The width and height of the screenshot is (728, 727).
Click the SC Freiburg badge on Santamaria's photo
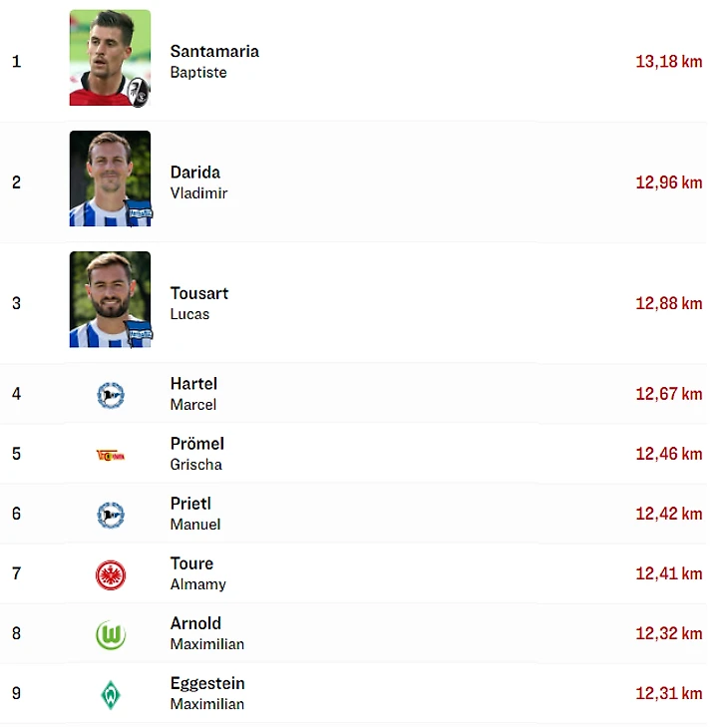(x=140, y=95)
